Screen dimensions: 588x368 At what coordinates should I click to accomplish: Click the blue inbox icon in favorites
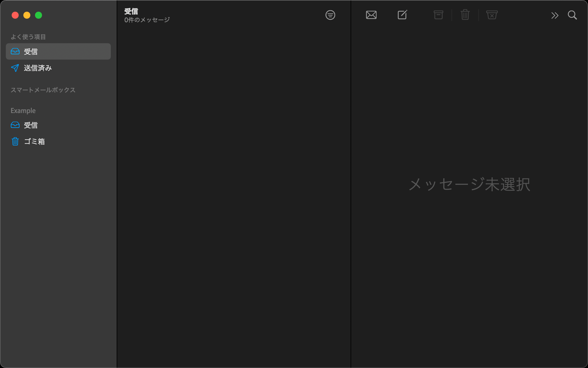click(x=15, y=51)
